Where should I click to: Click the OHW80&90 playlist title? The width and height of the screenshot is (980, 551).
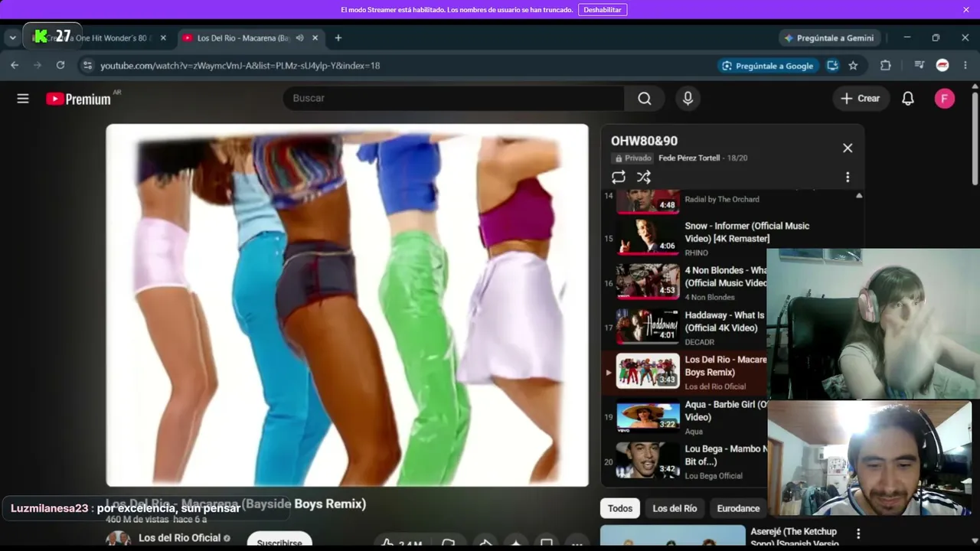click(644, 141)
